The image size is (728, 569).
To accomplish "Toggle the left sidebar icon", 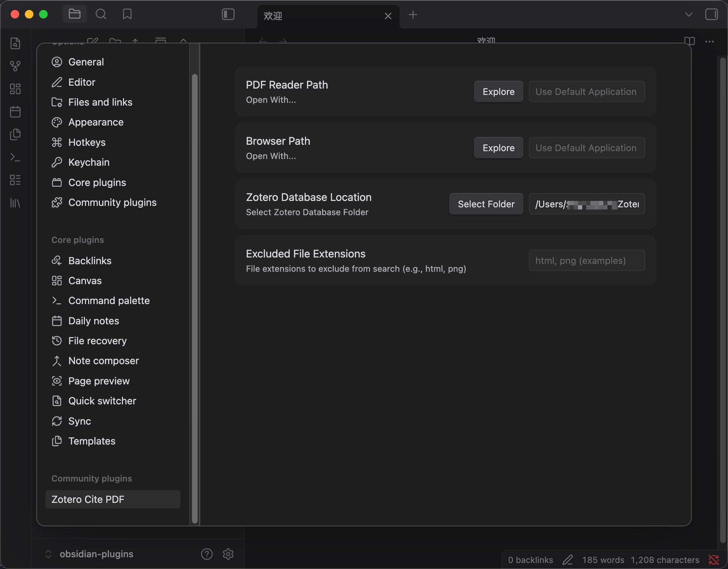I will pos(228,14).
